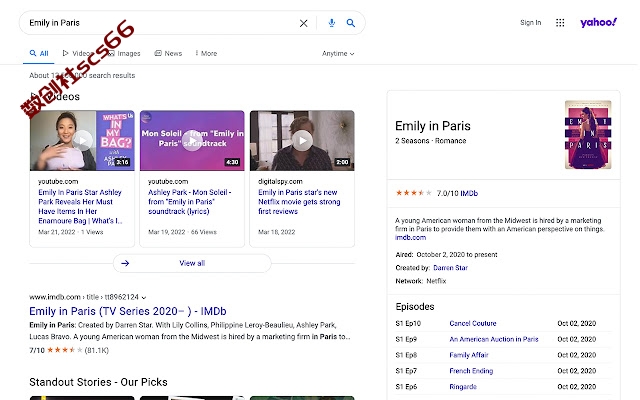The image size is (640, 400).
Task: Click the Standout Stories - Our Picks heading
Action: click(98, 382)
